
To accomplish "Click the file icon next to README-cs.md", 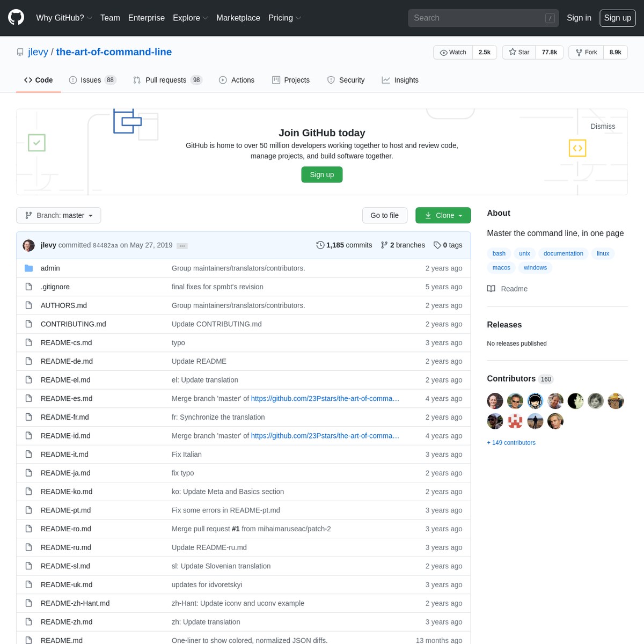I will pos(29,342).
